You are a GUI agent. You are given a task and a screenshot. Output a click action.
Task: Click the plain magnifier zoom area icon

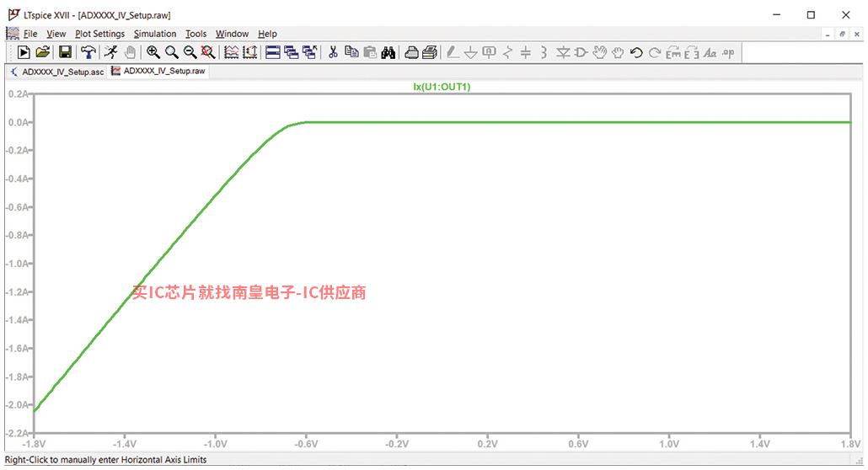click(172, 52)
